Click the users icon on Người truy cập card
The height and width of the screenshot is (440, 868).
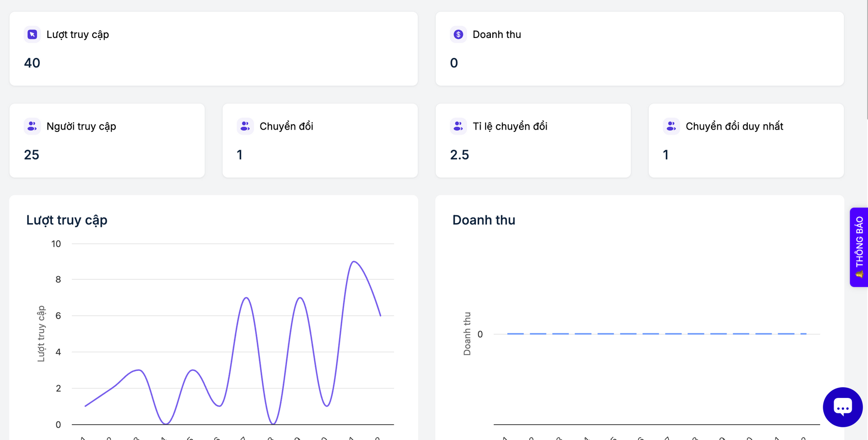(x=32, y=126)
